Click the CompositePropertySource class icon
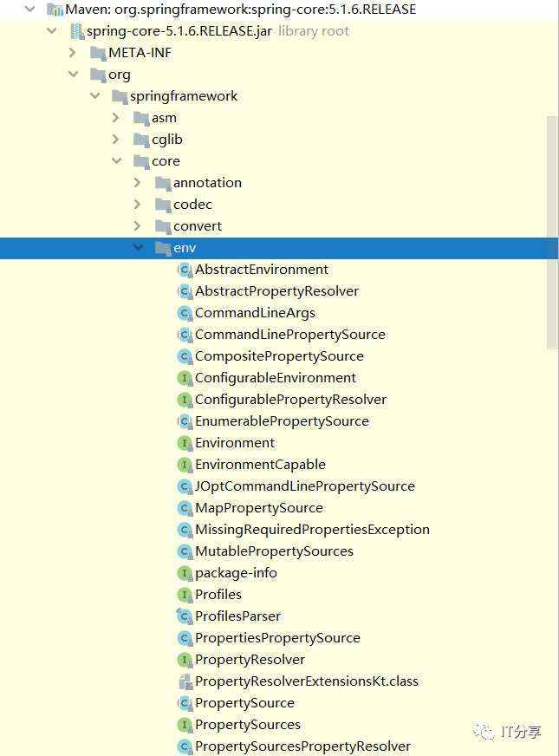 (185, 356)
